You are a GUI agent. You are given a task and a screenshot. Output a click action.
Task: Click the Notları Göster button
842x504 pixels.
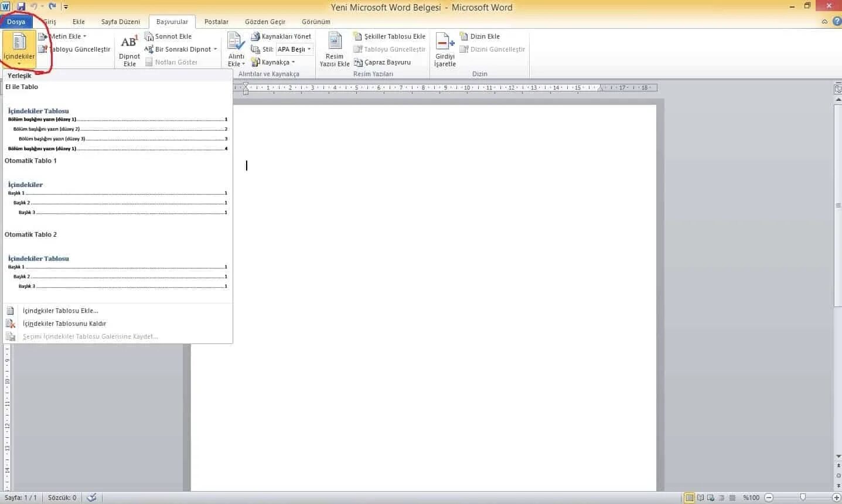click(x=171, y=62)
